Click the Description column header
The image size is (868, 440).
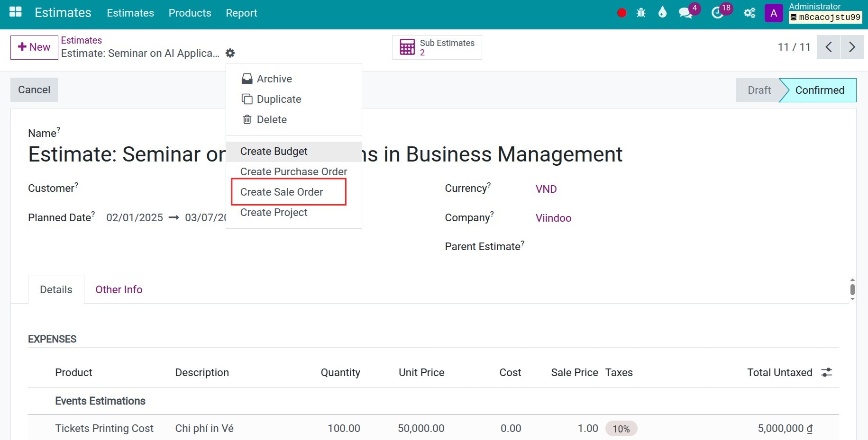click(202, 372)
